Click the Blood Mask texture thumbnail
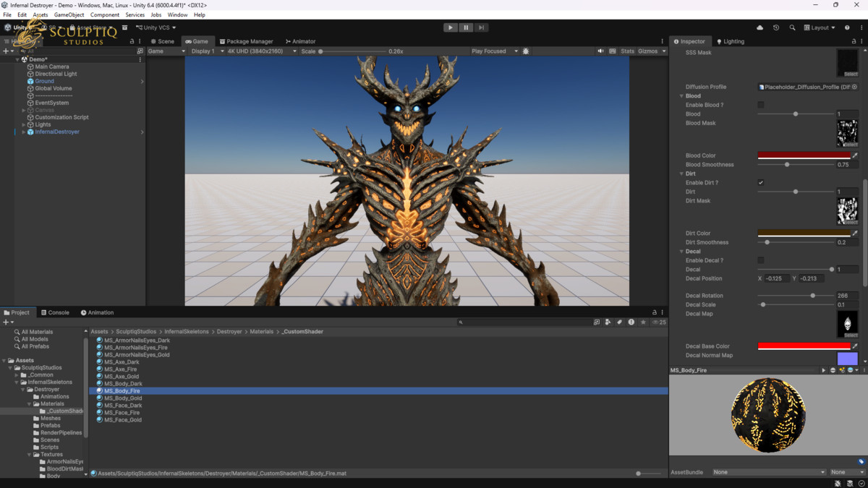 [847, 134]
